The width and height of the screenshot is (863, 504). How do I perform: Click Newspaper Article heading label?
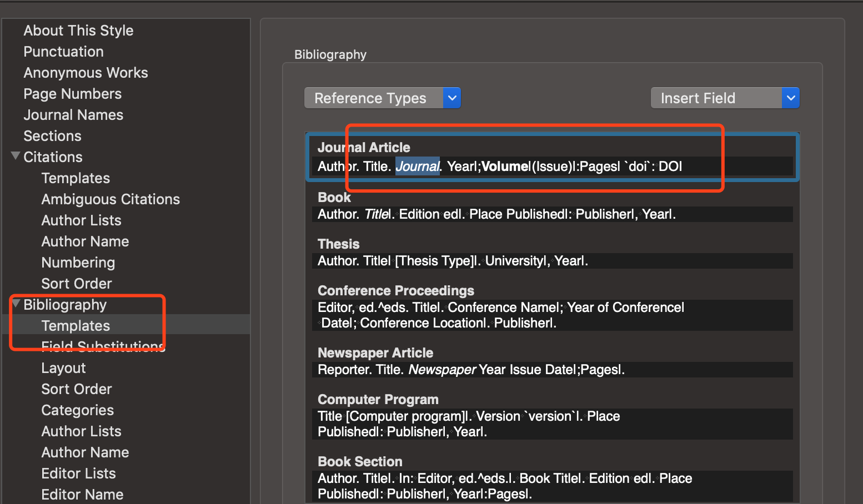375,353
